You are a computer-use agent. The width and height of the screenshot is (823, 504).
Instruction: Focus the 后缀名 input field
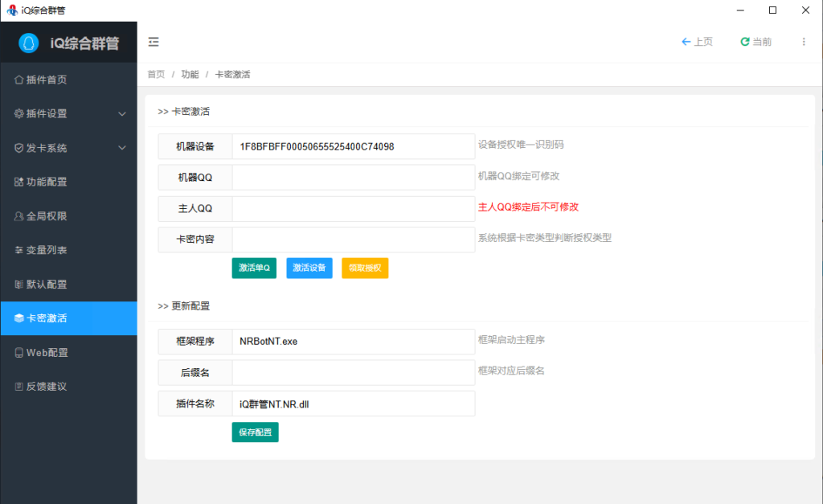click(354, 373)
